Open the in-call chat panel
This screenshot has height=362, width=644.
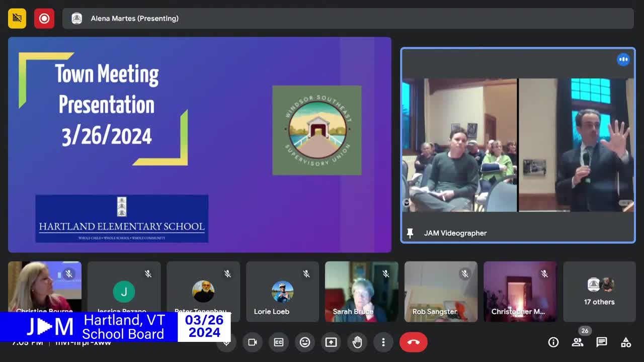(x=602, y=342)
